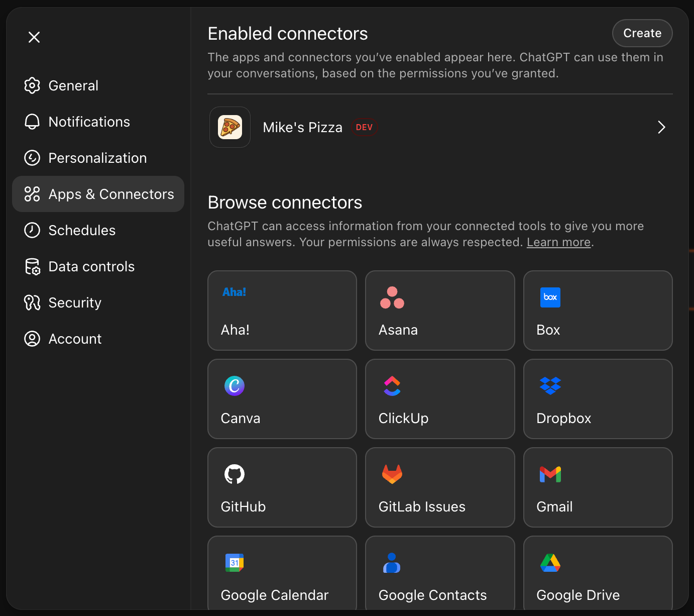
Task: Click the Box logo icon
Action: (x=550, y=297)
